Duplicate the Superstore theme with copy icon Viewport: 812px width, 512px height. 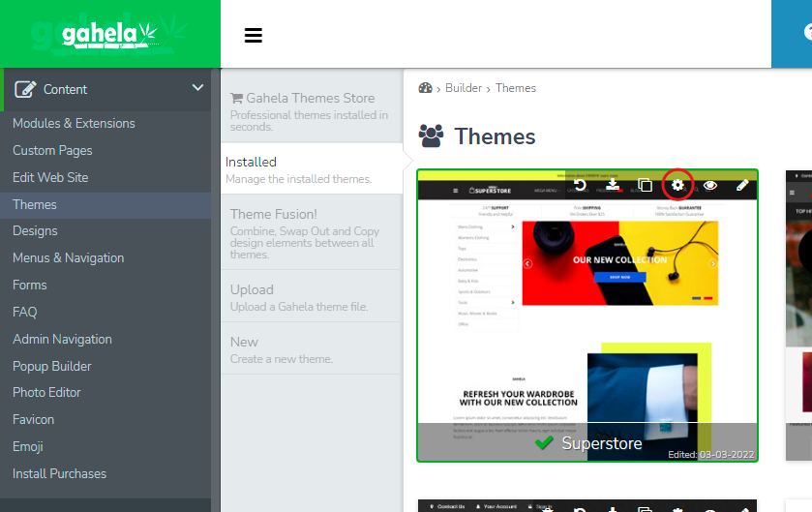(645, 185)
